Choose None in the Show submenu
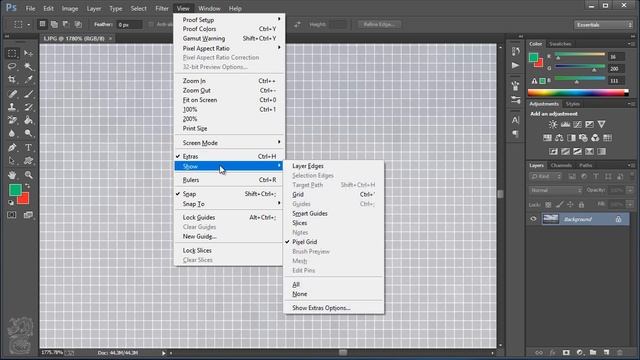Viewport: 640px width, 360px height. pos(333,294)
